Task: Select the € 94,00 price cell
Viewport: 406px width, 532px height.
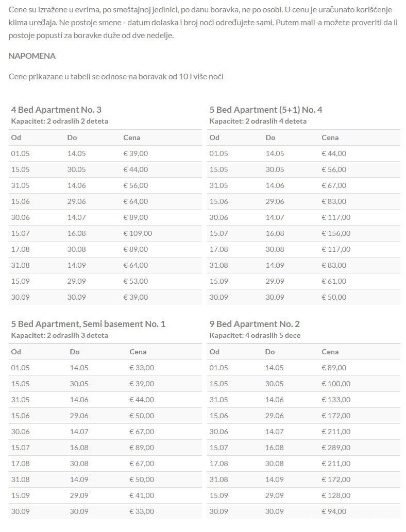Action: [x=334, y=511]
